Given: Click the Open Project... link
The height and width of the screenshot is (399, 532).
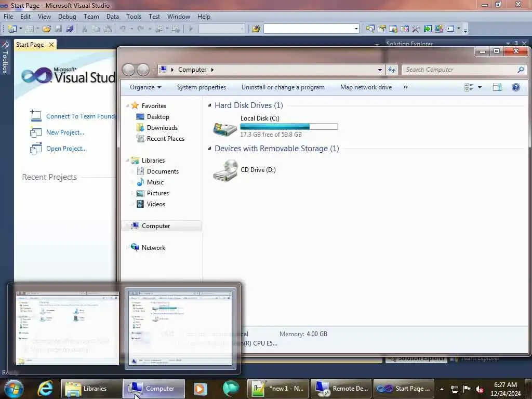Looking at the screenshot, I should (x=66, y=149).
